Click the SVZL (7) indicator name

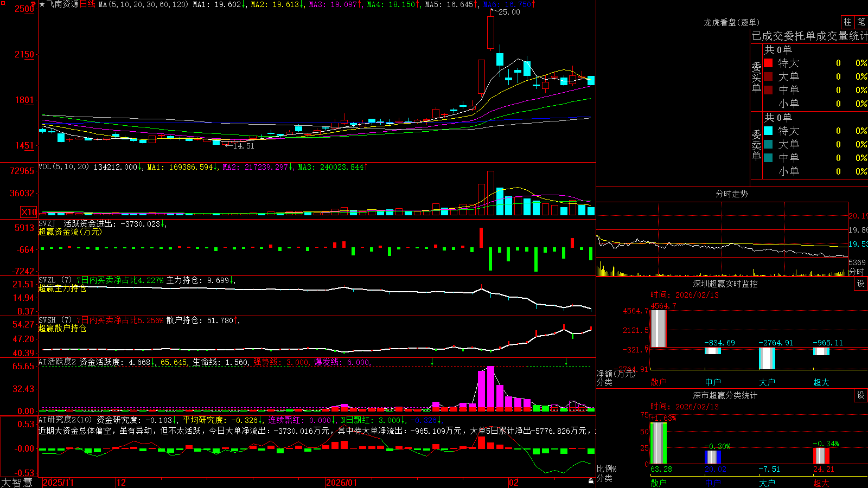tap(55, 280)
